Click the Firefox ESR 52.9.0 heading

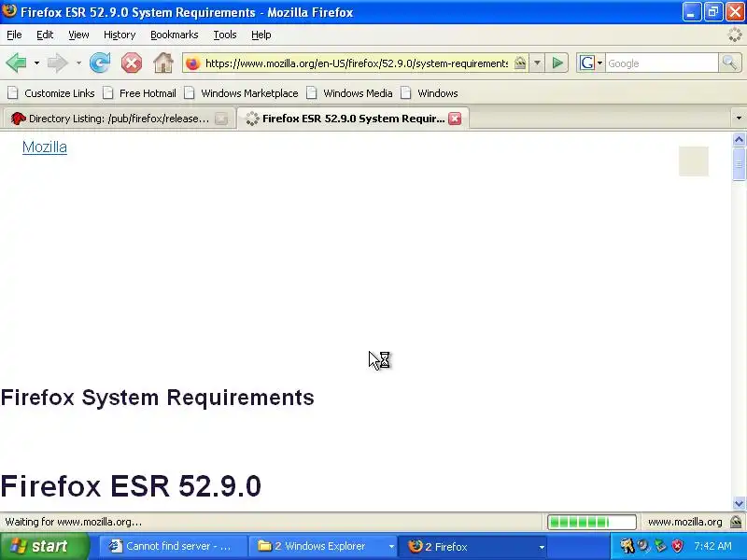[x=131, y=486]
